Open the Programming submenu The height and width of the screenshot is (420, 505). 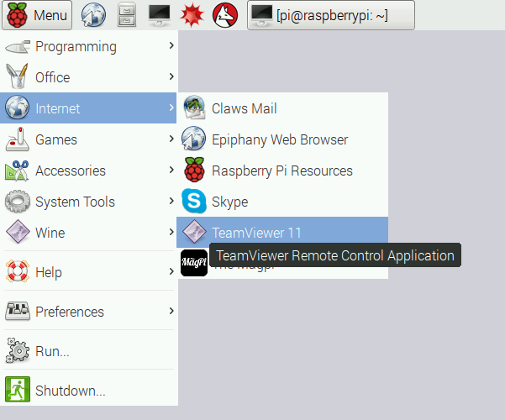88,46
